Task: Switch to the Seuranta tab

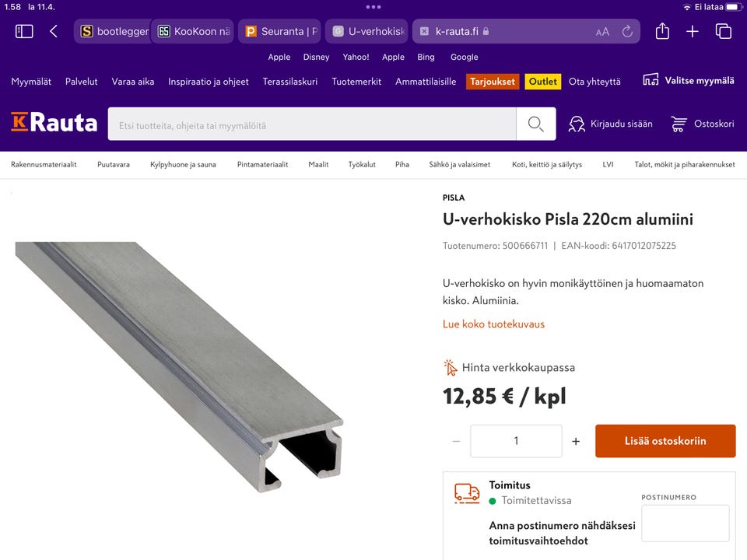Action: [x=280, y=32]
